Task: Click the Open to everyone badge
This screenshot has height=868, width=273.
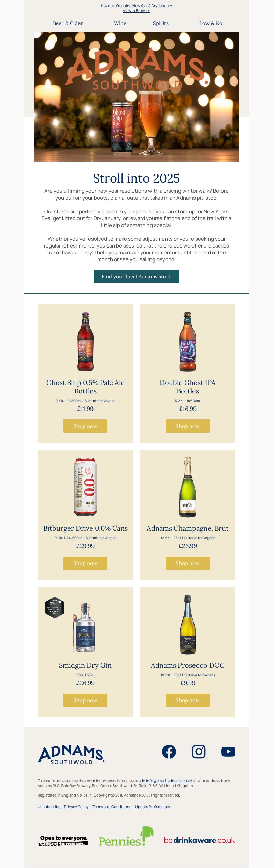Action: [x=63, y=841]
